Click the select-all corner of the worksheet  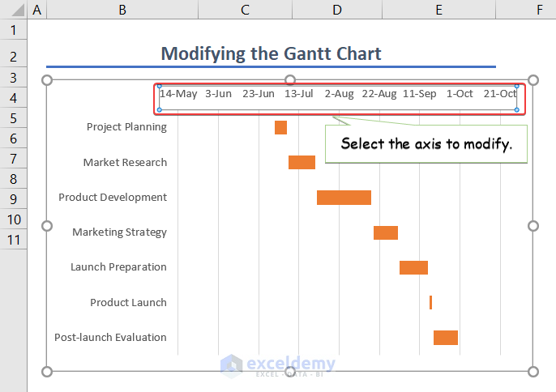point(14,10)
